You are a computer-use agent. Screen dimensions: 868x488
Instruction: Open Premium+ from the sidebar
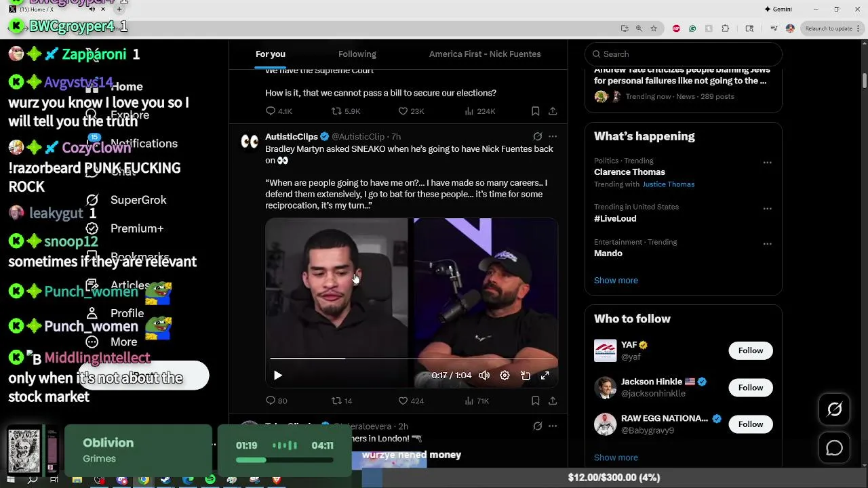(125, 228)
